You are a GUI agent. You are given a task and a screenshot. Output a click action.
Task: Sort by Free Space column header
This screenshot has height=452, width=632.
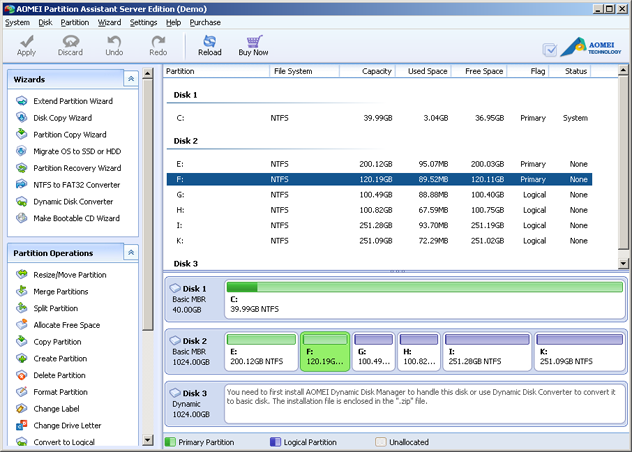[x=479, y=71]
